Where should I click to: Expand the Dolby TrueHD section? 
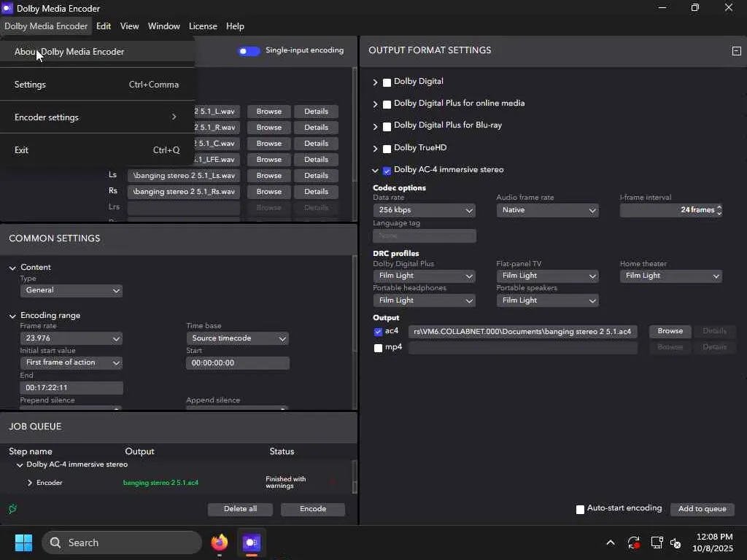tap(376, 149)
